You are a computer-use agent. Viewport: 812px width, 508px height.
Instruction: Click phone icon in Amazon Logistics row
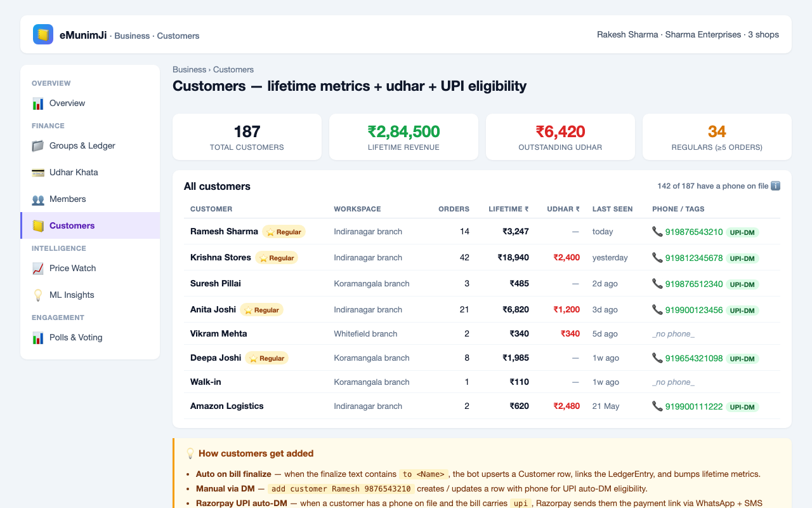click(x=657, y=406)
